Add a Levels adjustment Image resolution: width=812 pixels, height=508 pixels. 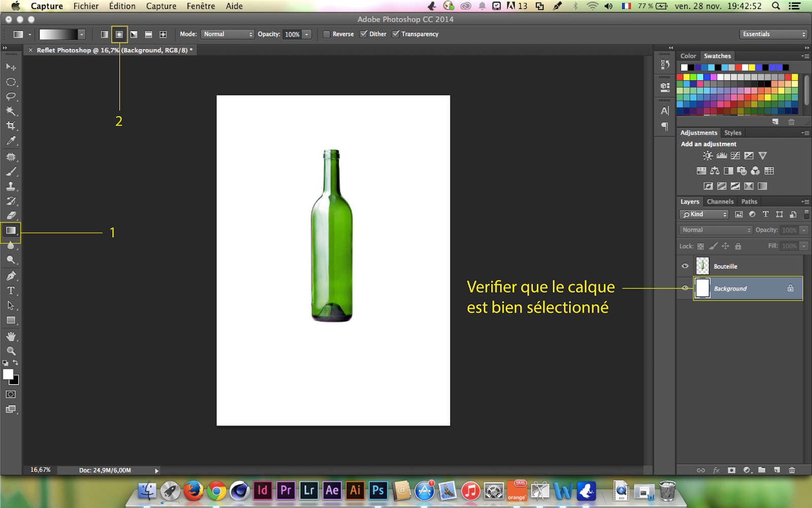click(x=722, y=156)
